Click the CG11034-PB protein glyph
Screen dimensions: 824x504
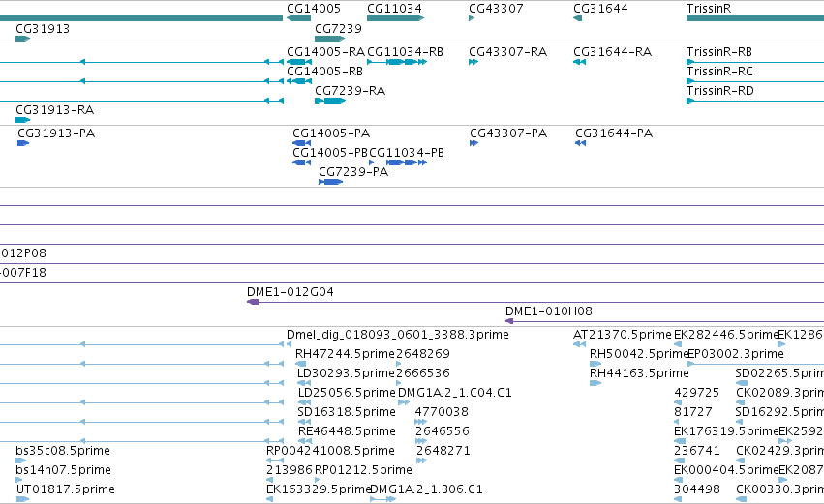(x=398, y=163)
